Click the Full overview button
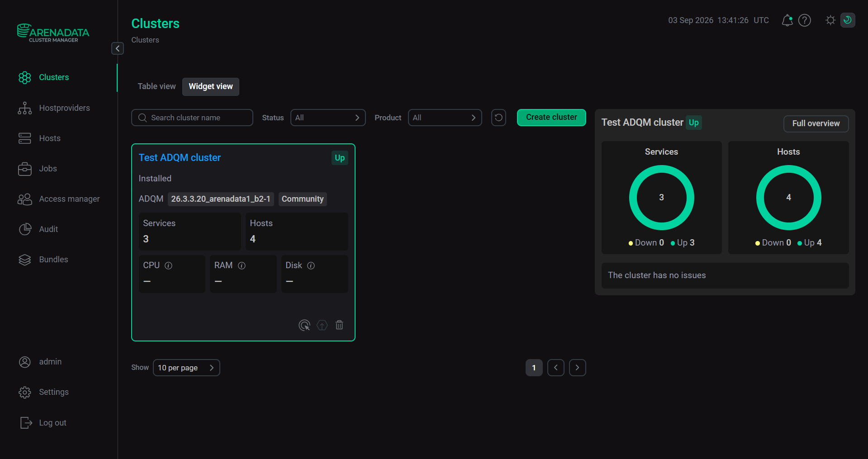 tap(816, 123)
